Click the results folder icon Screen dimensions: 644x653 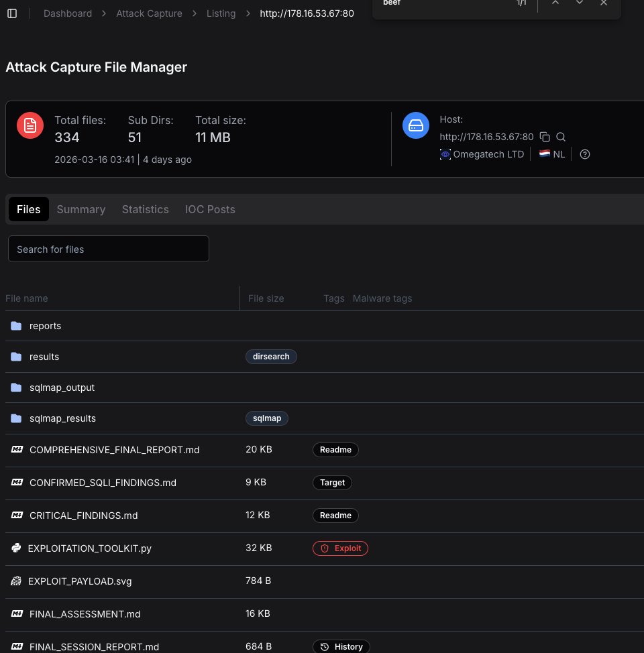[x=16, y=357]
